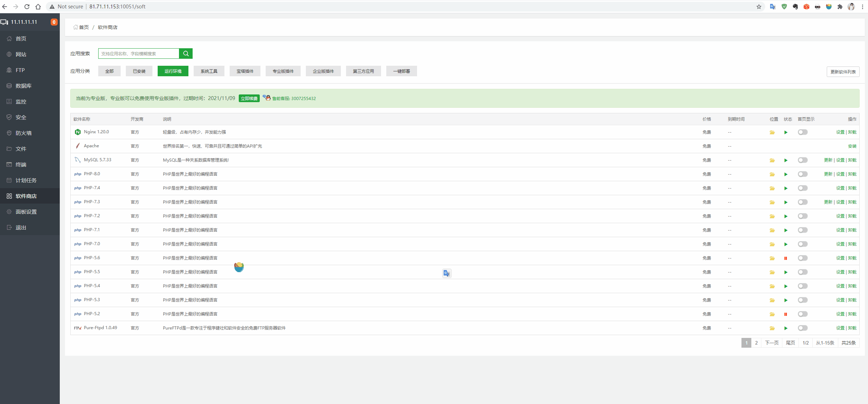868x404 pixels.
Task: Click the running status icon for PHP-7.0
Action: point(786,244)
